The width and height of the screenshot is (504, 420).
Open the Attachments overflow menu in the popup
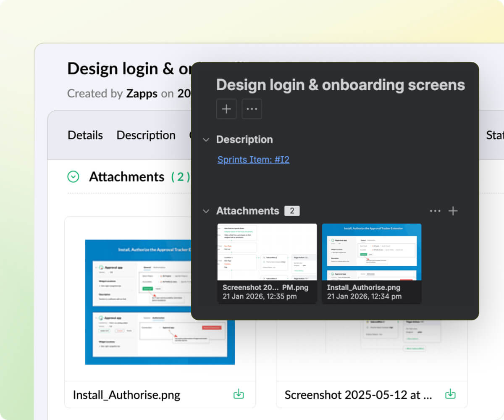[435, 211]
